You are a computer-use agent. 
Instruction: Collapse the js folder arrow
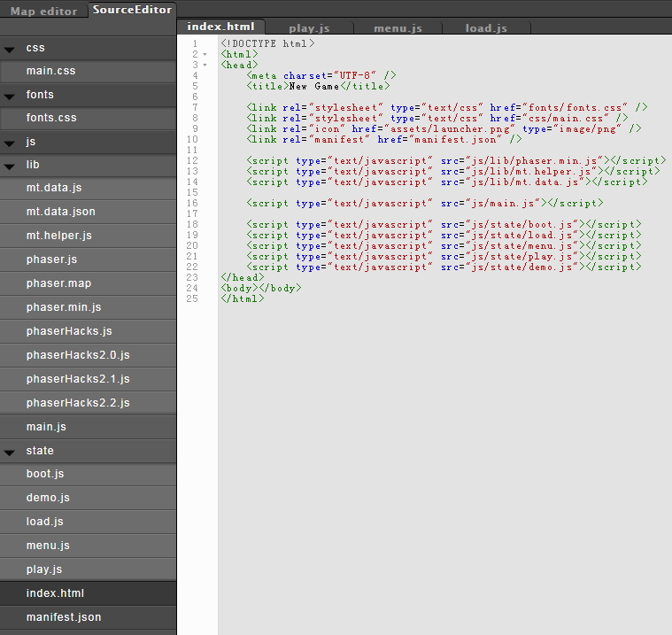(x=10, y=143)
